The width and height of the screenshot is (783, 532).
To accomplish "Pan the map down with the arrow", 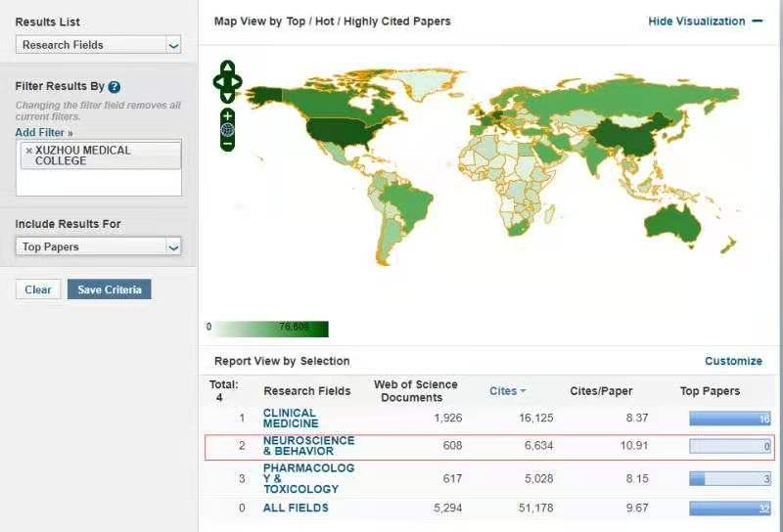I will [227, 97].
